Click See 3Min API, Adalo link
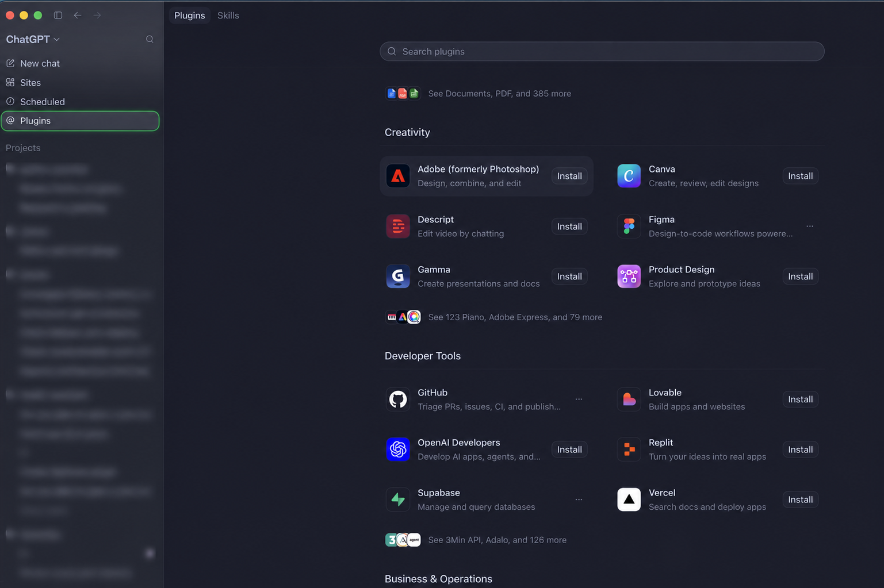Image resolution: width=884 pixels, height=588 pixels. [497, 540]
